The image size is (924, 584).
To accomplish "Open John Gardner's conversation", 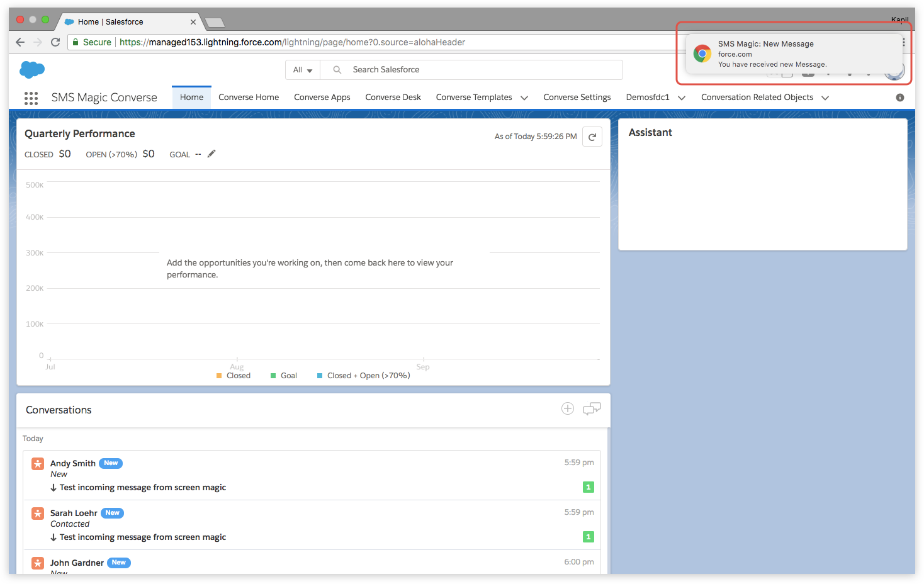I will 312,562.
